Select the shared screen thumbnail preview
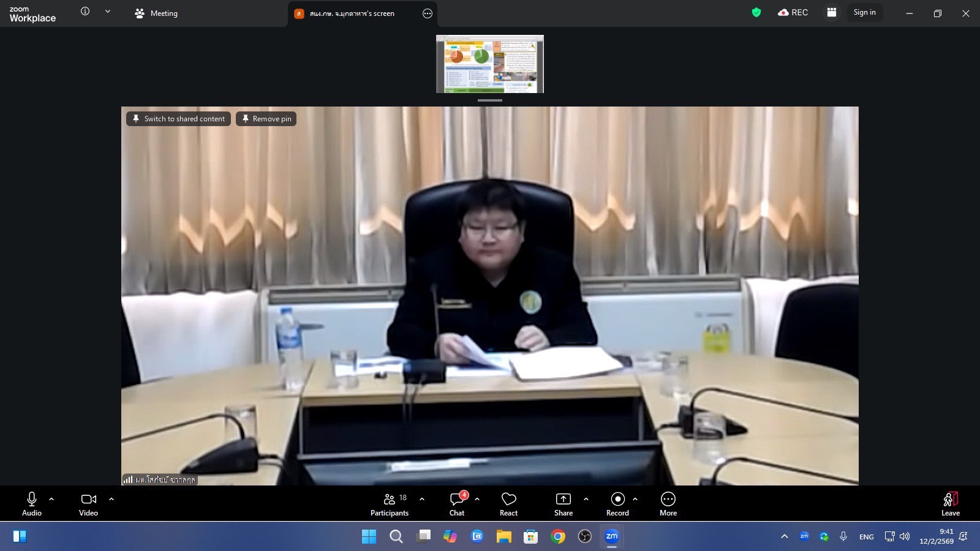Image resolution: width=980 pixels, height=551 pixels. pyautogui.click(x=489, y=64)
